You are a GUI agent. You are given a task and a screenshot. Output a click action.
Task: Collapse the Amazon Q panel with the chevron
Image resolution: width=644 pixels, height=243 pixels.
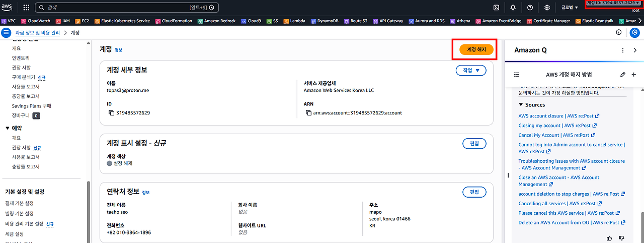click(x=635, y=50)
